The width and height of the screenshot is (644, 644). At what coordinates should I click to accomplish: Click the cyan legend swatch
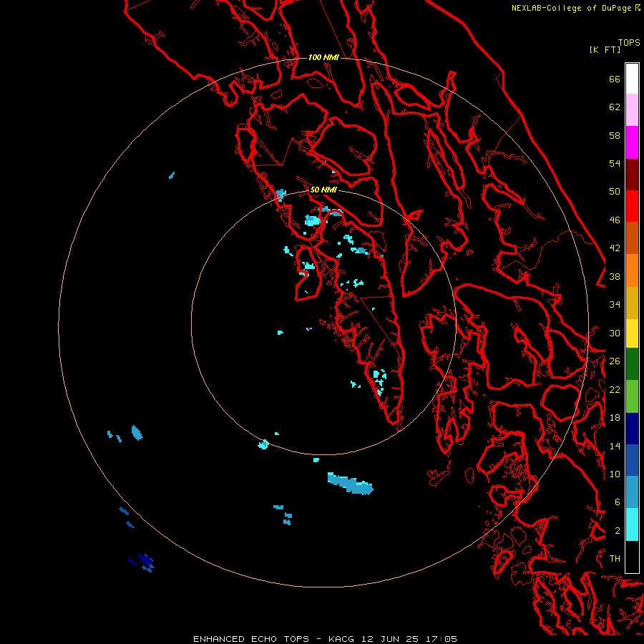(632, 525)
